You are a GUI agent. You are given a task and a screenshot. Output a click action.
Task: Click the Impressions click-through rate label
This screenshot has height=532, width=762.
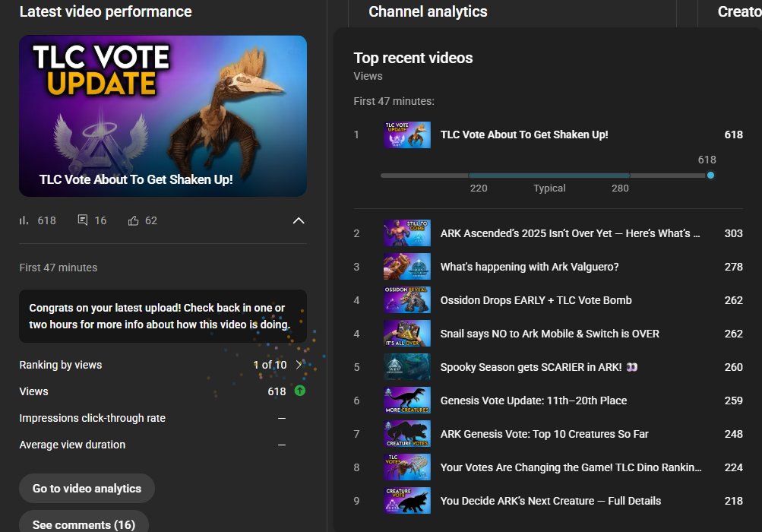[93, 418]
